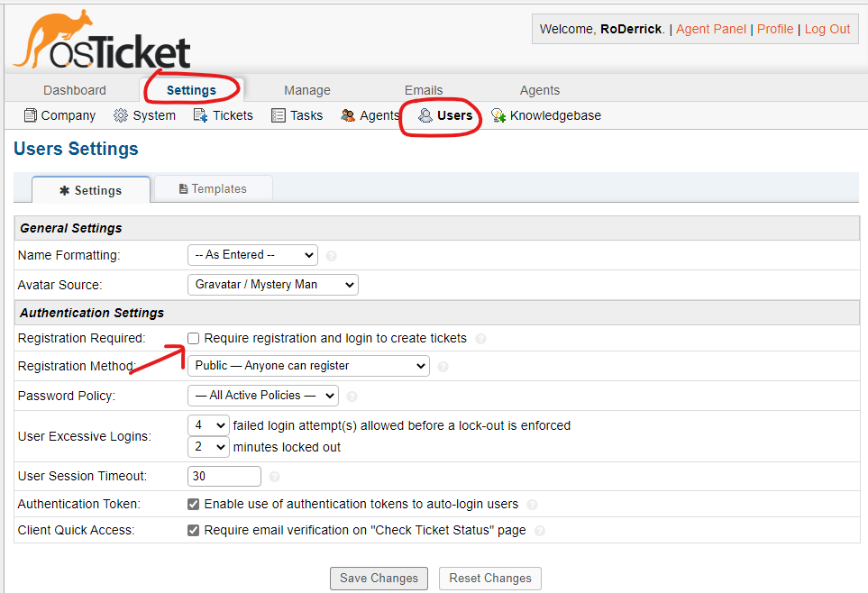This screenshot has width=868, height=593.
Task: Click the Company clipboard icon
Action: 31,115
